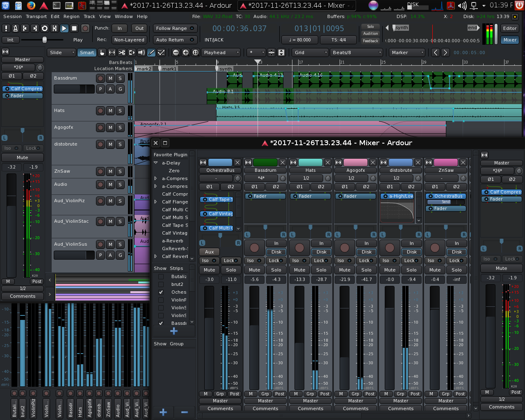The height and width of the screenshot is (420, 525).
Task: Select the Draw pencil tool
Action: tap(151, 52)
